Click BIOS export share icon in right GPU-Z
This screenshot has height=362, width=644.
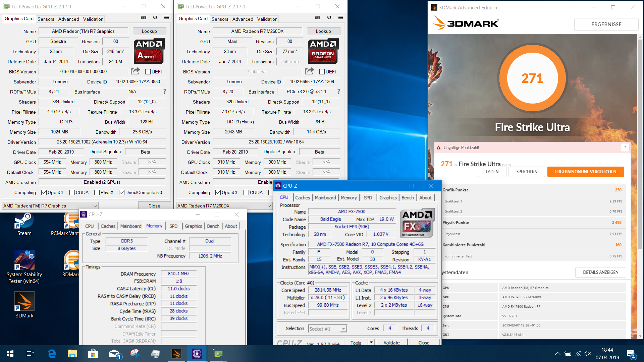(x=309, y=71)
